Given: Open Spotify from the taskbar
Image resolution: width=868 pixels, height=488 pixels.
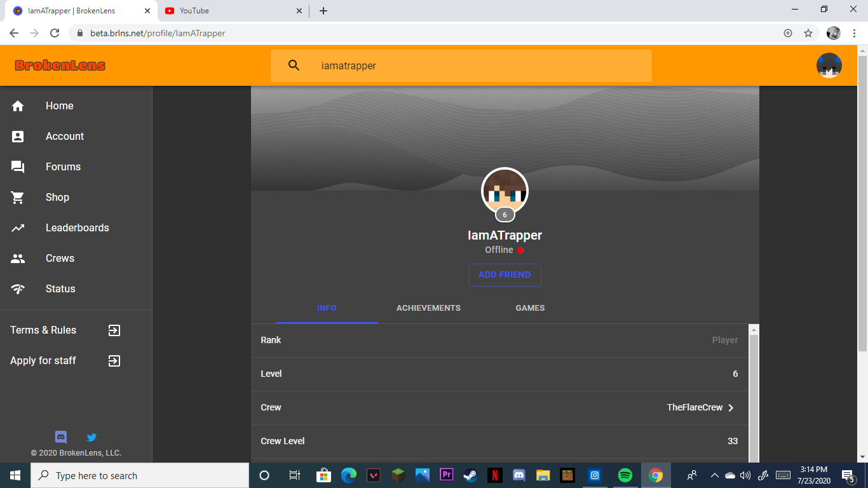Looking at the screenshot, I should pyautogui.click(x=625, y=475).
